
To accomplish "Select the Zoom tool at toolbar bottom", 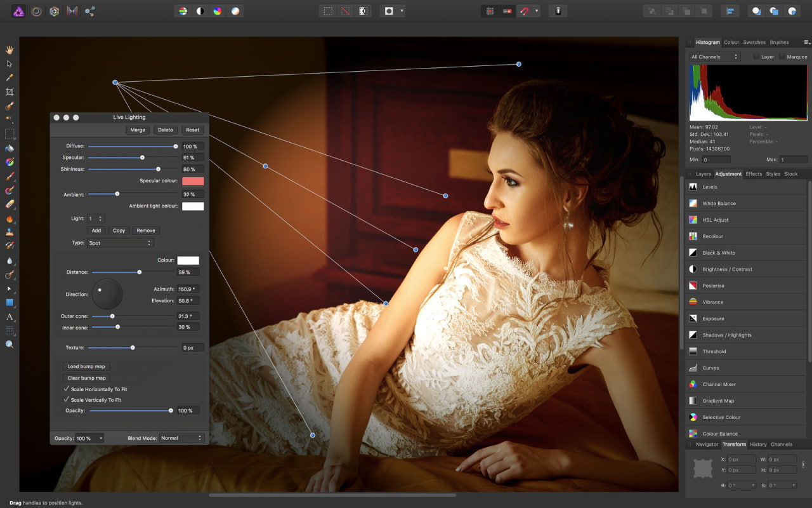I will coord(9,344).
